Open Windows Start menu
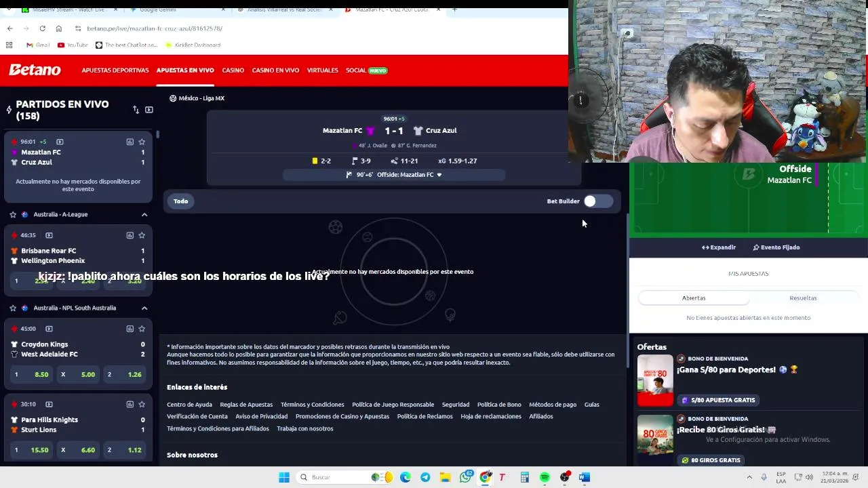The height and width of the screenshot is (488, 868). click(284, 477)
